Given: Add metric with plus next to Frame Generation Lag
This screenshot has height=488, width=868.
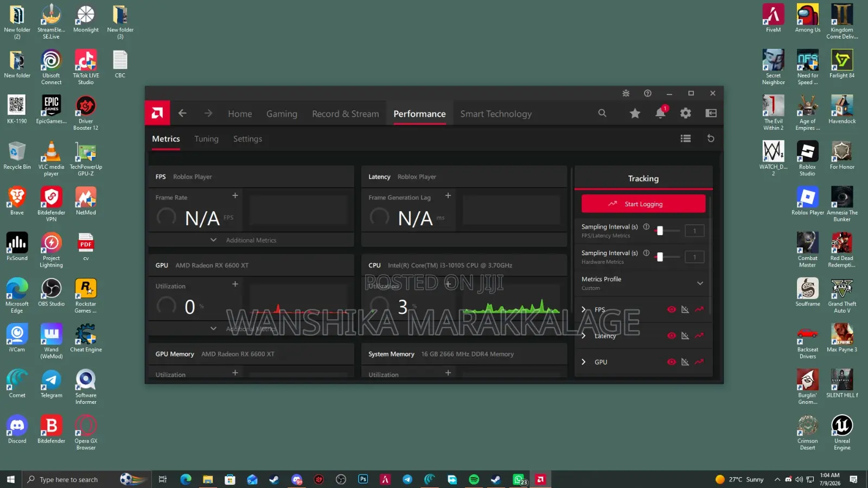Looking at the screenshot, I should (448, 195).
